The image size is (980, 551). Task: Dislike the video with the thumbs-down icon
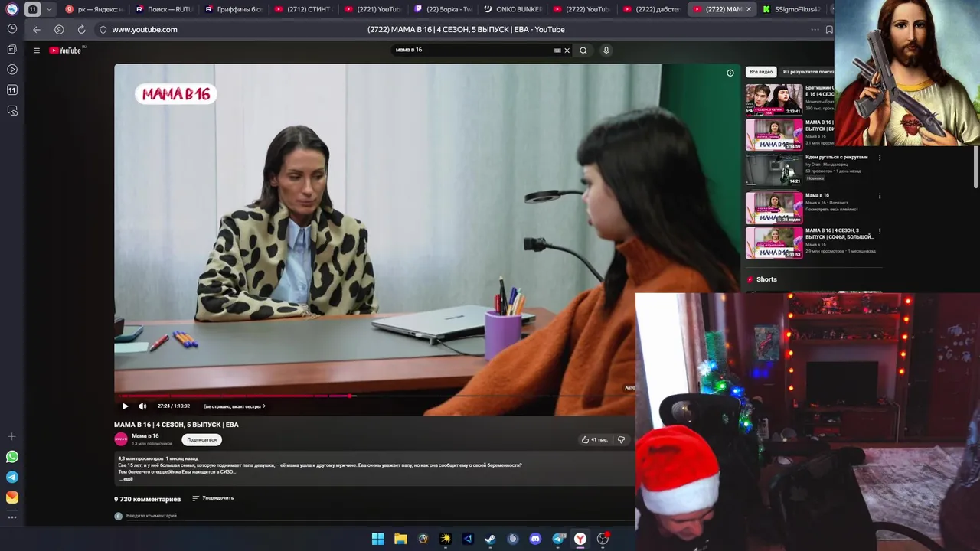(621, 439)
